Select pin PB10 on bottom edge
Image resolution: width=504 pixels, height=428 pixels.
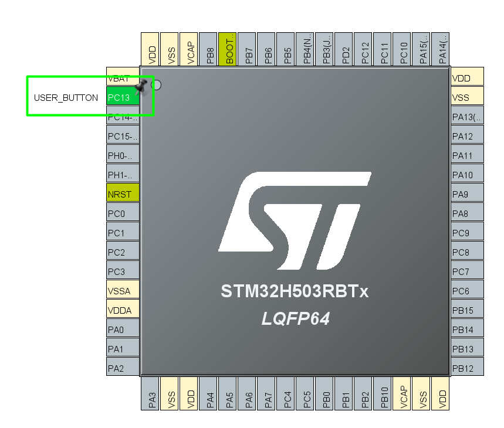[x=383, y=393]
